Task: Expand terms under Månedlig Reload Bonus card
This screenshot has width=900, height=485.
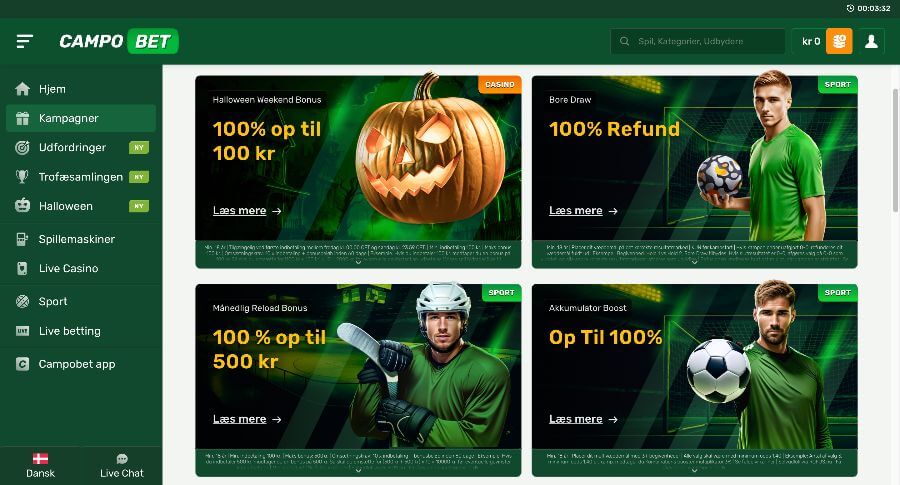Action: pyautogui.click(x=358, y=471)
